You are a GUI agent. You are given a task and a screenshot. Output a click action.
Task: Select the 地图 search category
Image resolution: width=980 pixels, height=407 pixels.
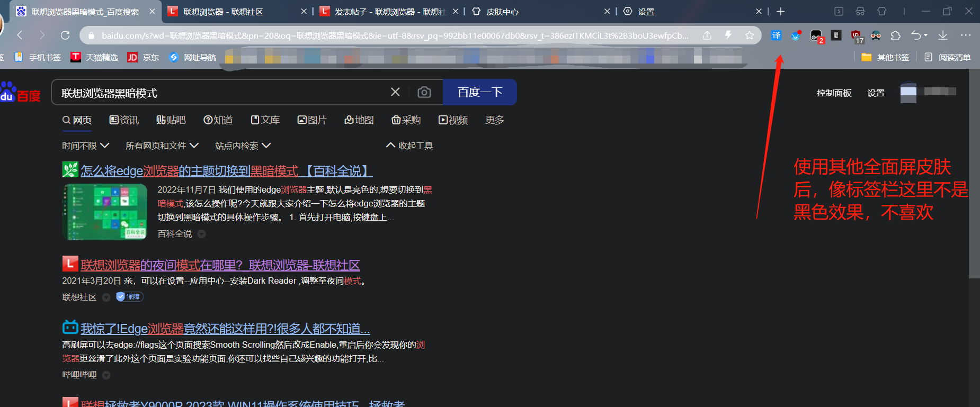(x=359, y=120)
